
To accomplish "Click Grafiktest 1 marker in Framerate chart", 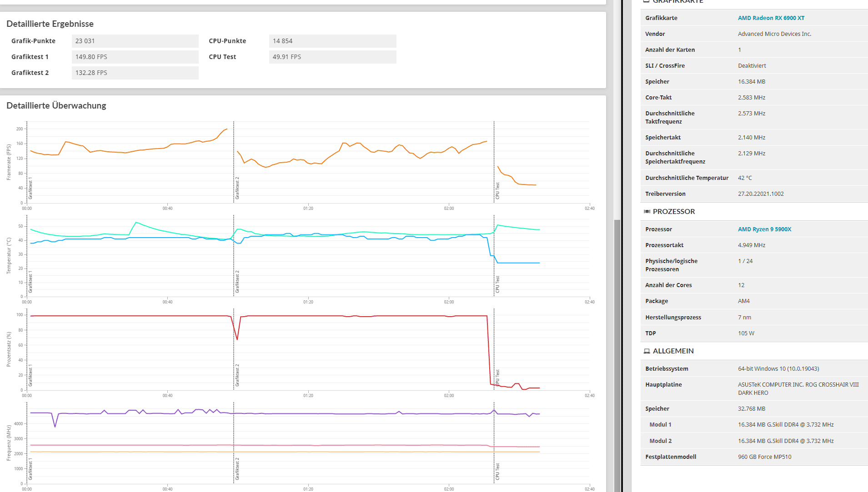I will [30, 188].
